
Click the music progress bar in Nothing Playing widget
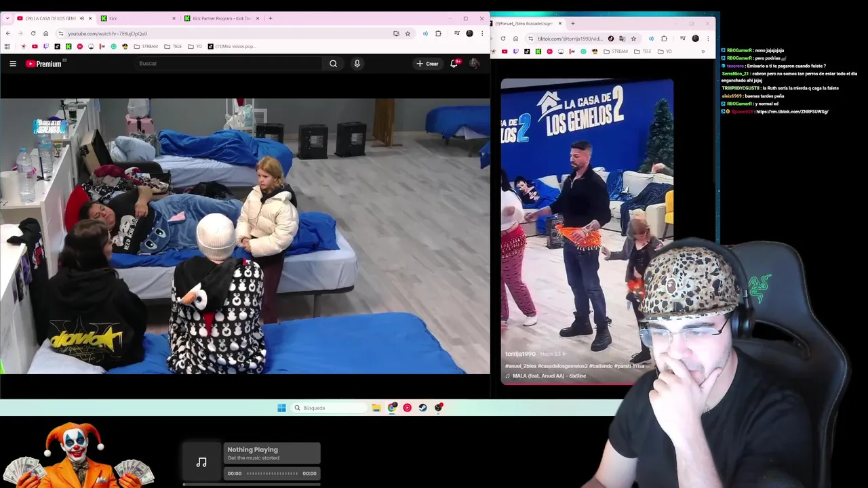pyautogui.click(x=272, y=474)
